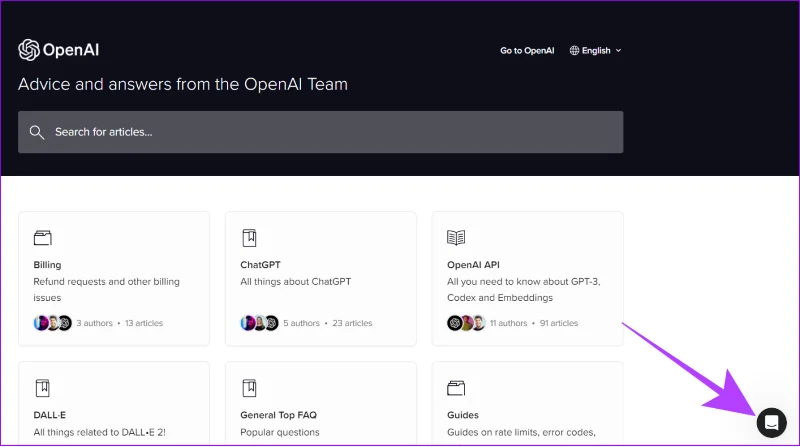Click the OpenAI logo
The image size is (800, 447).
59,50
